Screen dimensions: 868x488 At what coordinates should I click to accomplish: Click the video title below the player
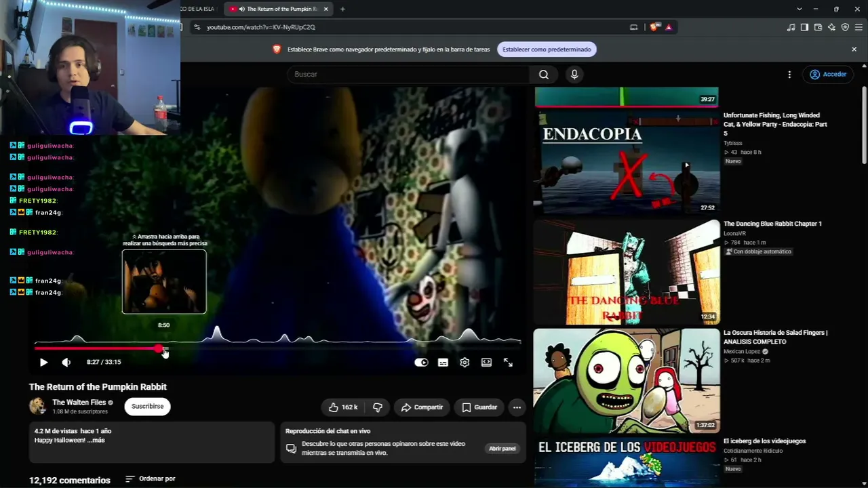pyautogui.click(x=98, y=387)
